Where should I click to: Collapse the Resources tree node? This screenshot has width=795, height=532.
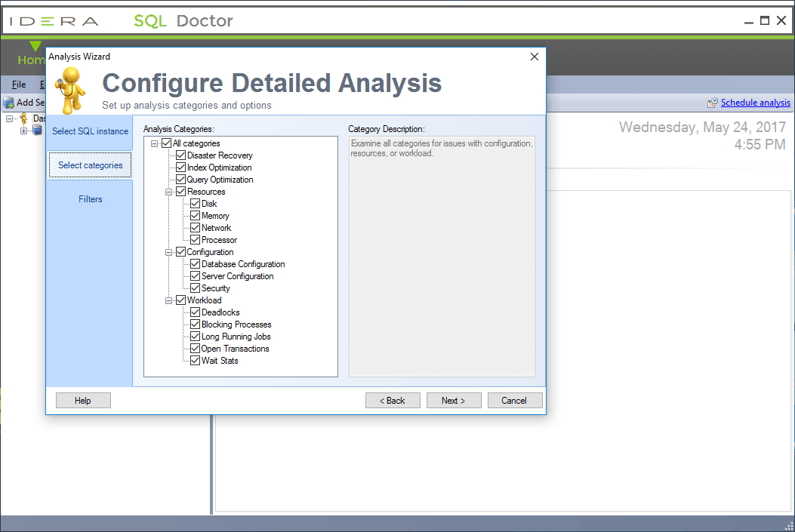click(169, 192)
